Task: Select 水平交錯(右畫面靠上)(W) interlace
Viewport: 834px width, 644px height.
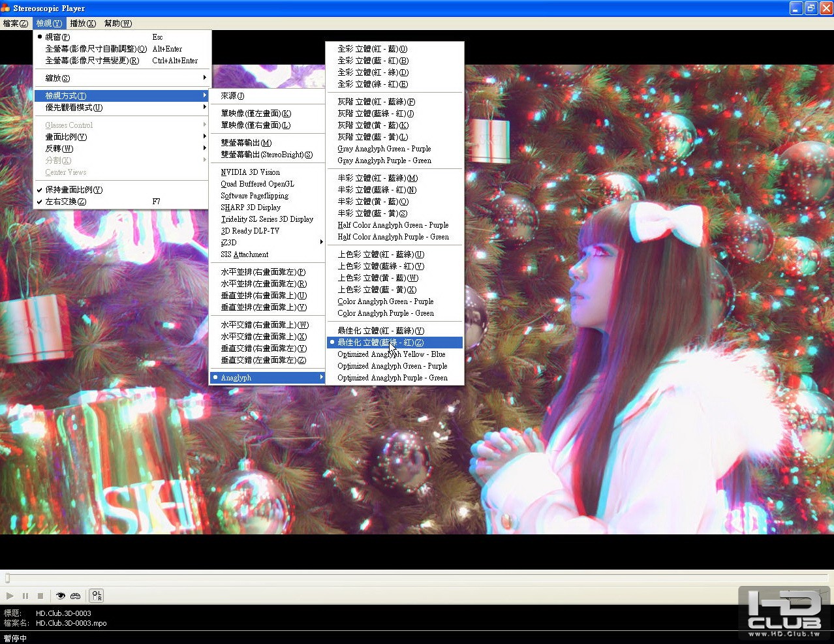Action: point(268,325)
